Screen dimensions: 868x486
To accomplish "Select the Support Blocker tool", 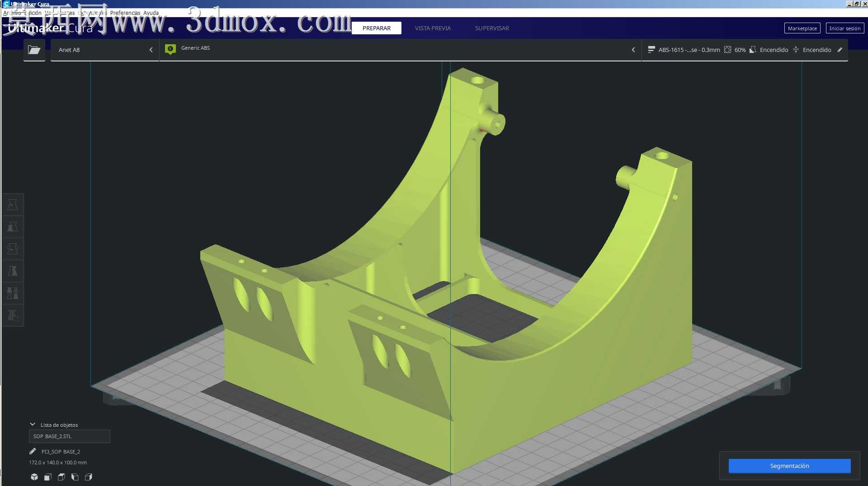I will 13,315.
